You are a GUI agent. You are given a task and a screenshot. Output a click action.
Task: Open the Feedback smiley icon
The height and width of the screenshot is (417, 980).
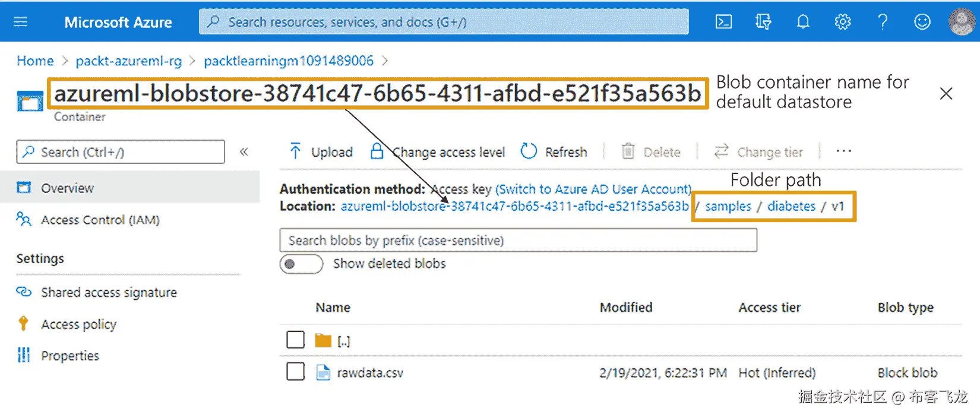pyautogui.click(x=922, y=22)
